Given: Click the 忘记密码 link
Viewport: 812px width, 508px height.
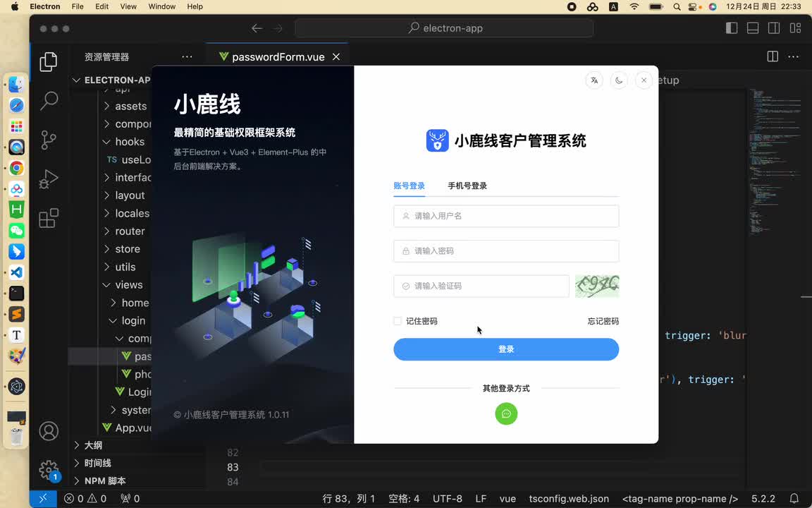Looking at the screenshot, I should coord(603,321).
